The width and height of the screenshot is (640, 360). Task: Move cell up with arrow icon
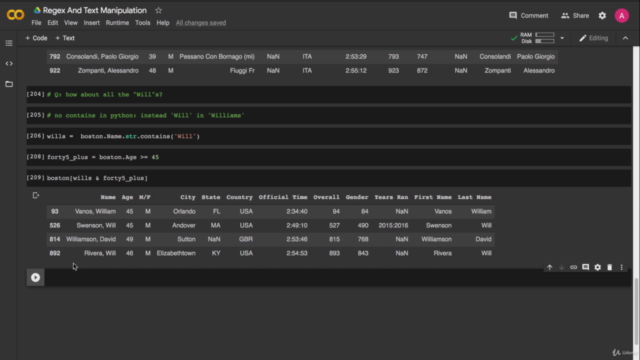point(549,267)
